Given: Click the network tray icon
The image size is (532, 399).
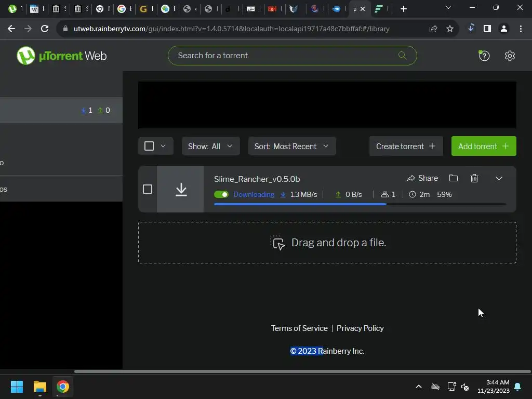Looking at the screenshot, I should [x=451, y=387].
